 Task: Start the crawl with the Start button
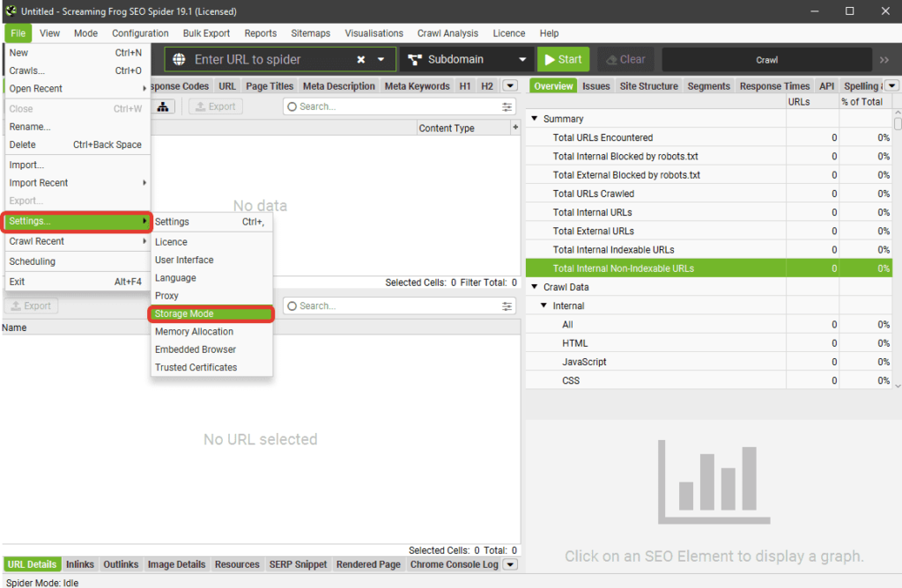(563, 59)
